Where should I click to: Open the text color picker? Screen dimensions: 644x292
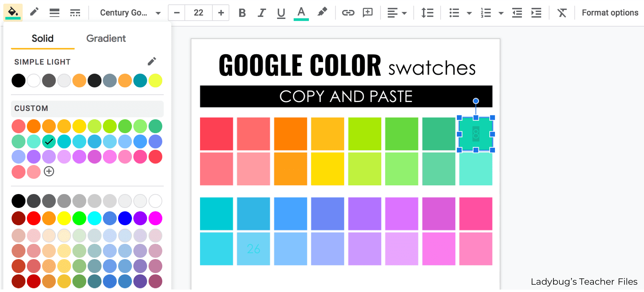pos(301,13)
